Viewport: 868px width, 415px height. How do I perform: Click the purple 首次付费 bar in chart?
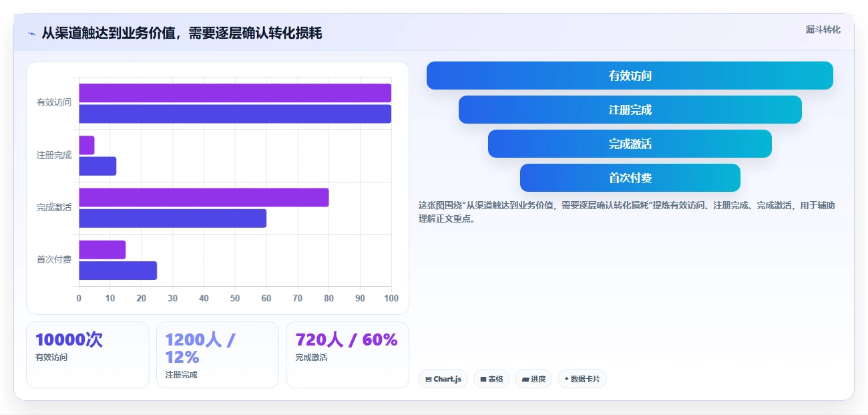pos(102,249)
